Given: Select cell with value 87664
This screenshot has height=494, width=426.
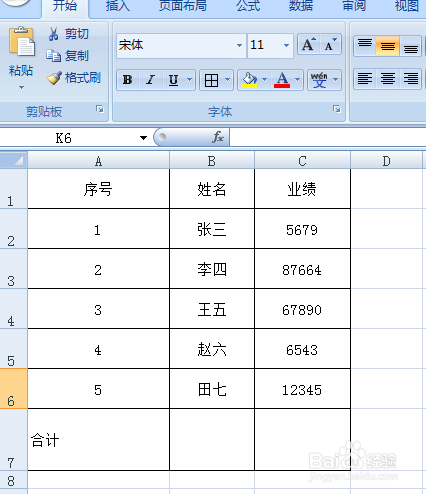Looking at the screenshot, I should pos(302,269).
